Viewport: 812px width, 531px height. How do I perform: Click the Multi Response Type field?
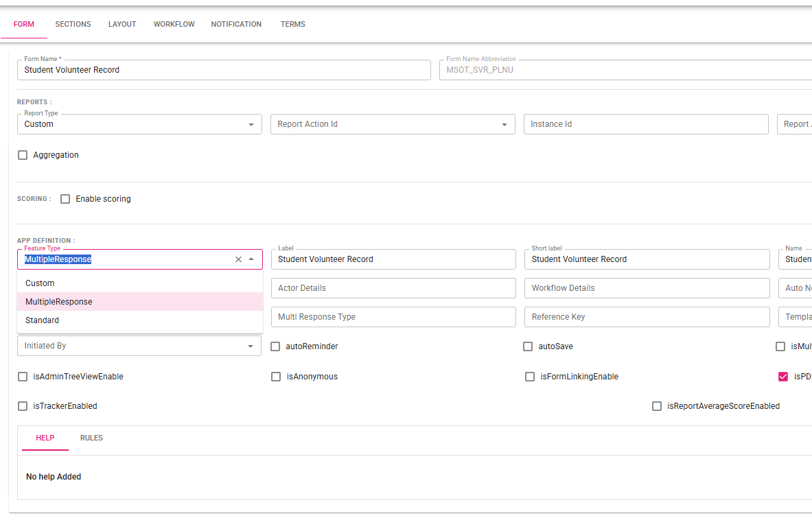(393, 317)
